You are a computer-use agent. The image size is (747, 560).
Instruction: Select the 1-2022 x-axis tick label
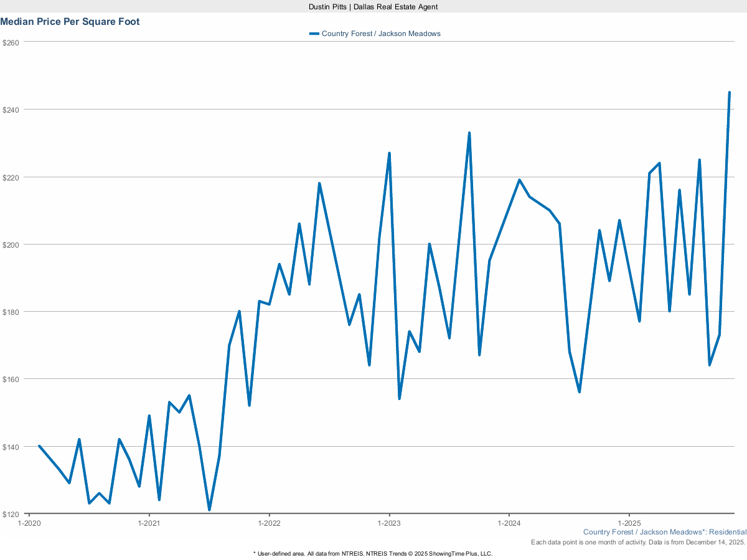[269, 523]
